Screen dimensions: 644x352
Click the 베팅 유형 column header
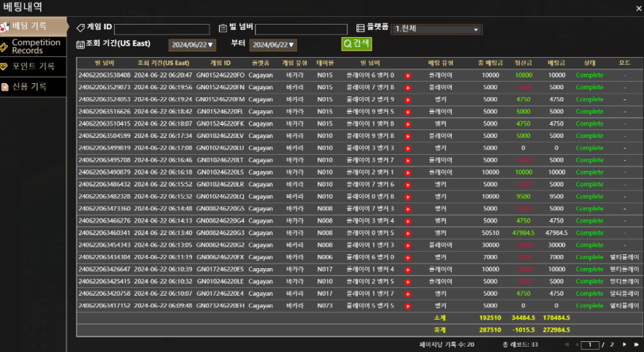tap(440, 62)
